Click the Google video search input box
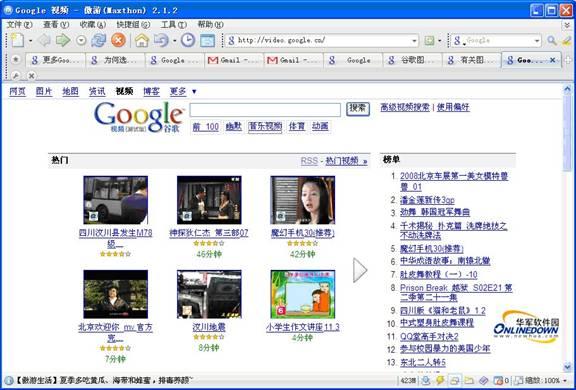The height and width of the screenshot is (390, 576). click(265, 110)
